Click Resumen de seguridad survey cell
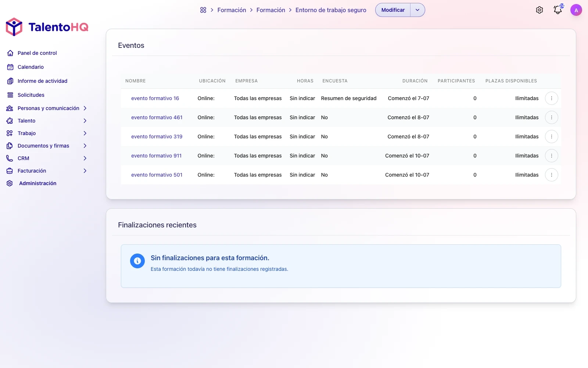 tap(349, 98)
